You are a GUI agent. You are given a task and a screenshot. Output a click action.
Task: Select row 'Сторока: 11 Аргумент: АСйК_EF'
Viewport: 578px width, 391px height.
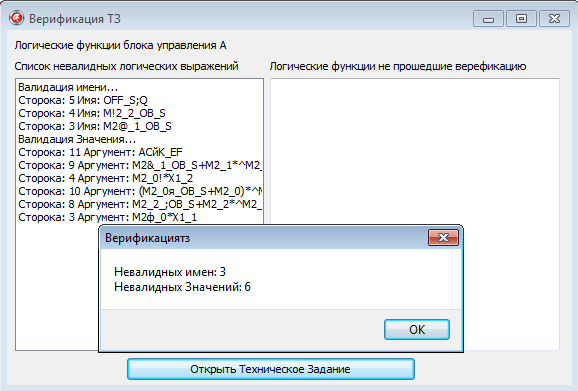tap(139, 152)
